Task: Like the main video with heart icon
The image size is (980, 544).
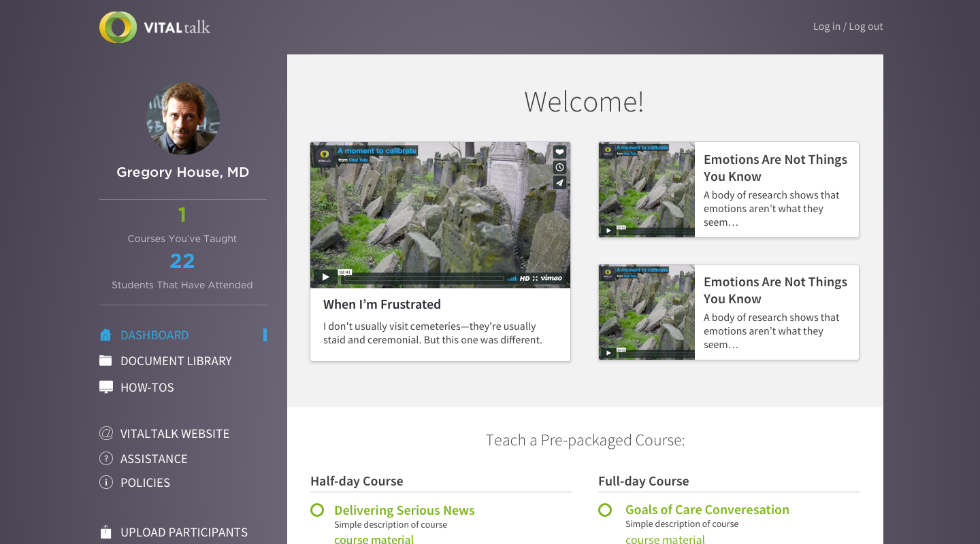Action: (559, 152)
